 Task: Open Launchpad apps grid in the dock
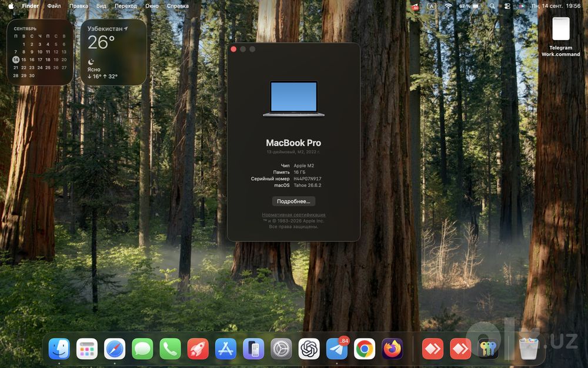(x=87, y=349)
